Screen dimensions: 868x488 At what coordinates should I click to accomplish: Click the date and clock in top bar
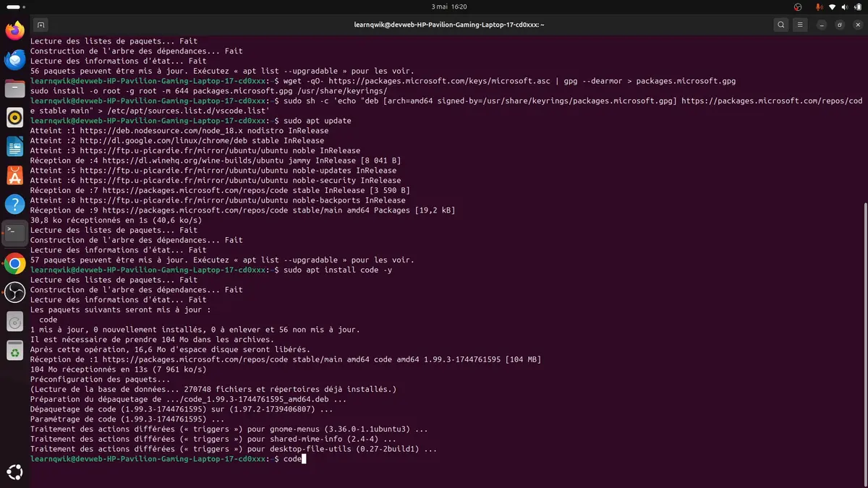[x=448, y=7]
